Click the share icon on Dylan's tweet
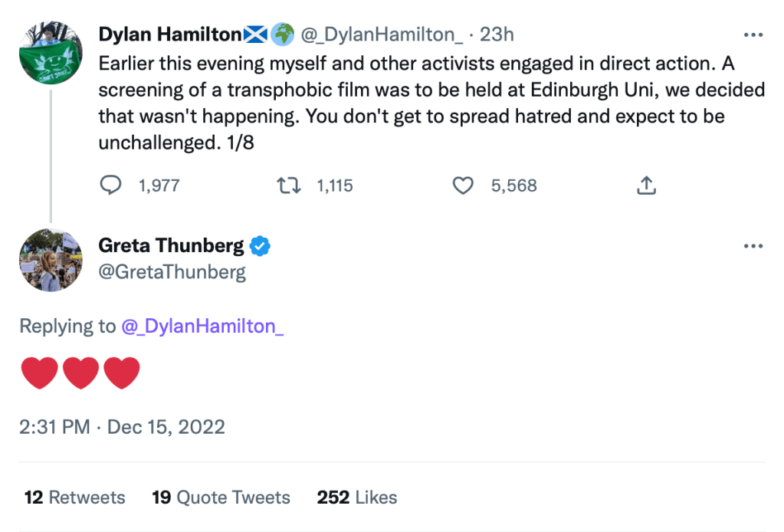This screenshot has width=784, height=532. click(x=646, y=186)
